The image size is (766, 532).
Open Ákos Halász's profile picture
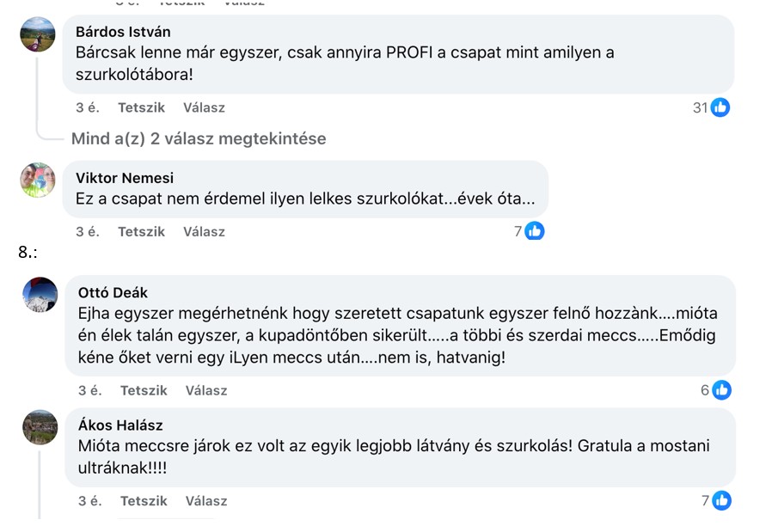[40, 426]
